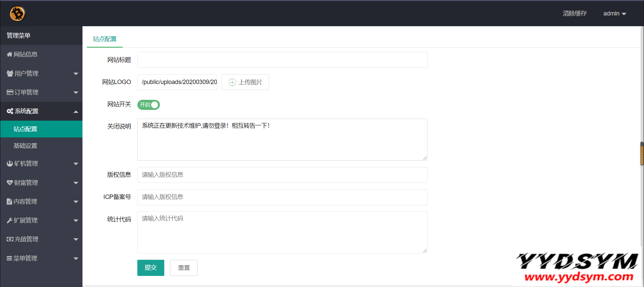Click the bars icon beside 菜单管理

9,258
